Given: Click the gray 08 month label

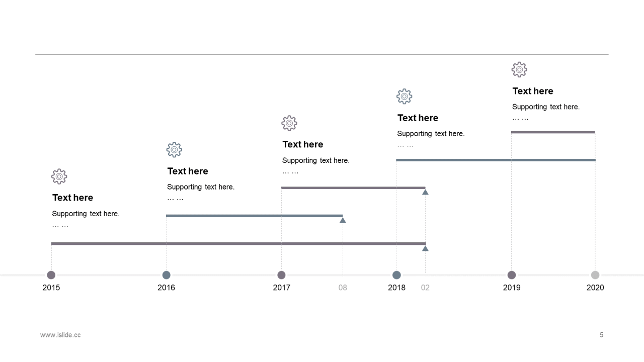Looking at the screenshot, I should pos(343,288).
